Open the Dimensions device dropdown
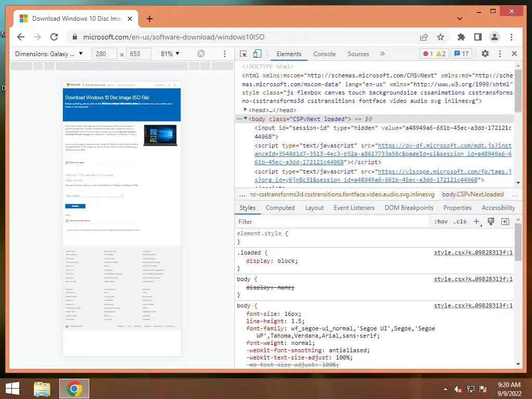The height and width of the screenshot is (399, 532). [49, 54]
